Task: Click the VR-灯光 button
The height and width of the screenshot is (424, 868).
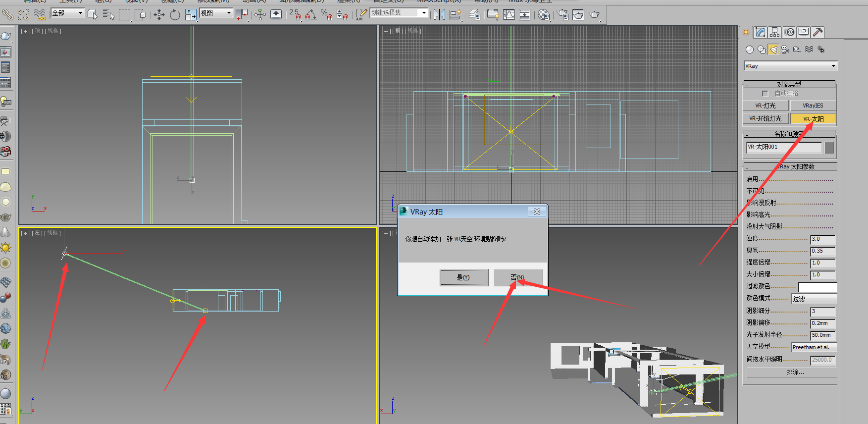Action: (766, 106)
